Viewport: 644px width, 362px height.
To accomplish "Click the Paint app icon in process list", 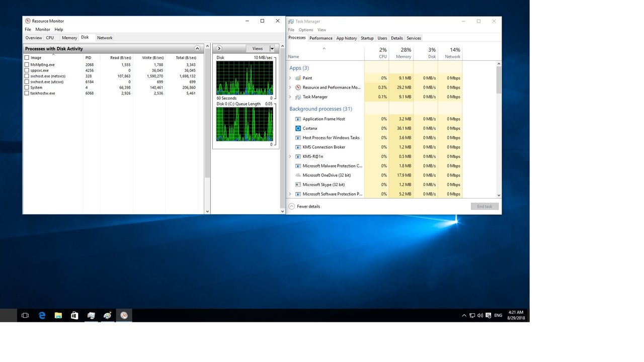I will (x=298, y=78).
